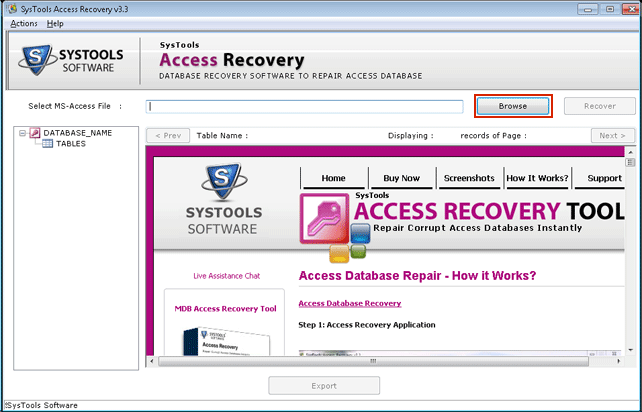Click the TABLES grid icon

tap(47, 144)
